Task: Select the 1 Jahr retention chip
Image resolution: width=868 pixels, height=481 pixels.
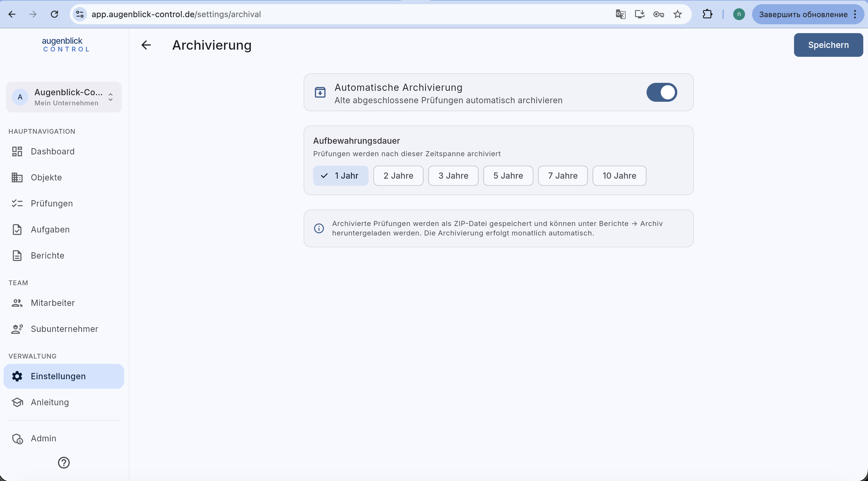Action: tap(341, 176)
